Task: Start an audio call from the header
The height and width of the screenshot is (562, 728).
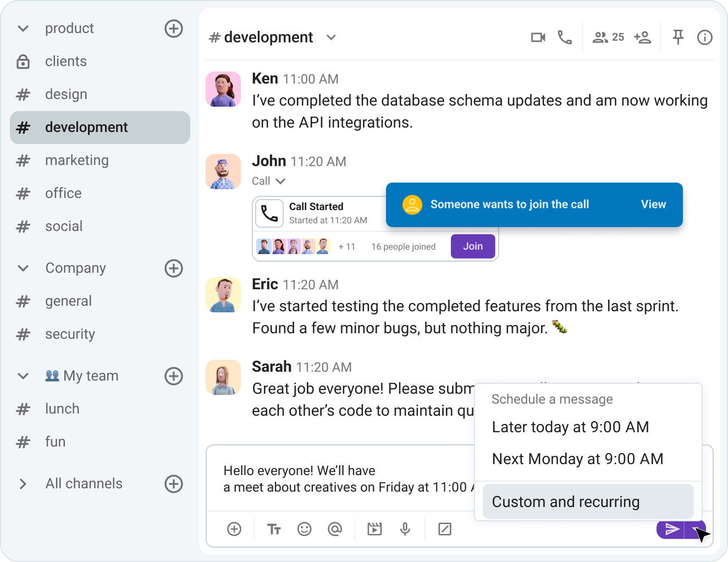Action: tap(565, 37)
